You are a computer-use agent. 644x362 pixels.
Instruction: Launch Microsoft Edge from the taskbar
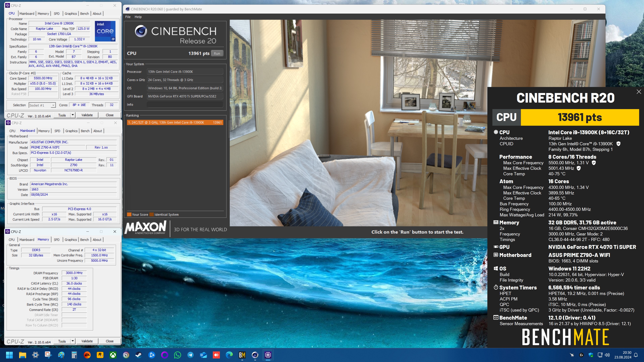coord(229,355)
